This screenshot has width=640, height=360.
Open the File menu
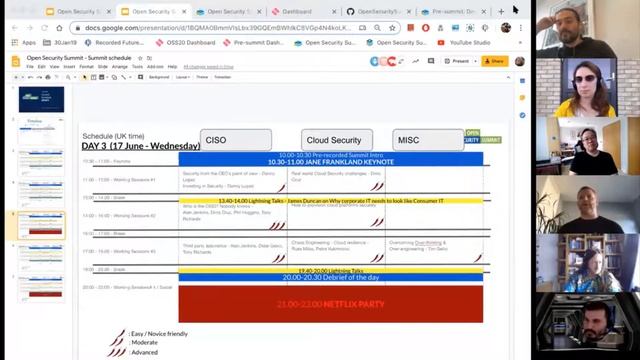pyautogui.click(x=30, y=67)
